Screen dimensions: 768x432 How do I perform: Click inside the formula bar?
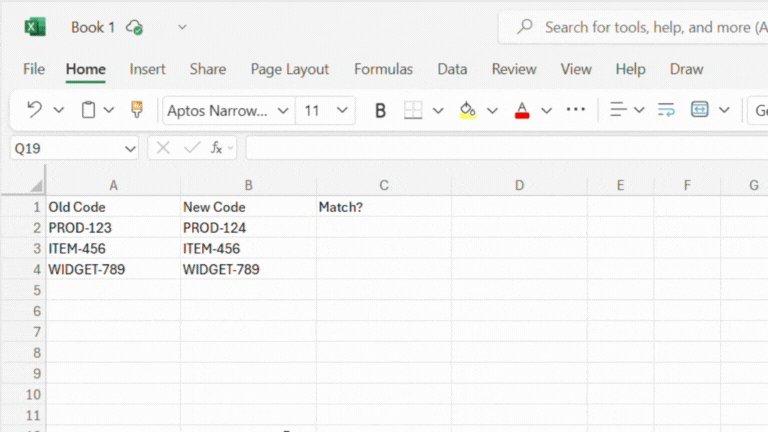point(507,148)
